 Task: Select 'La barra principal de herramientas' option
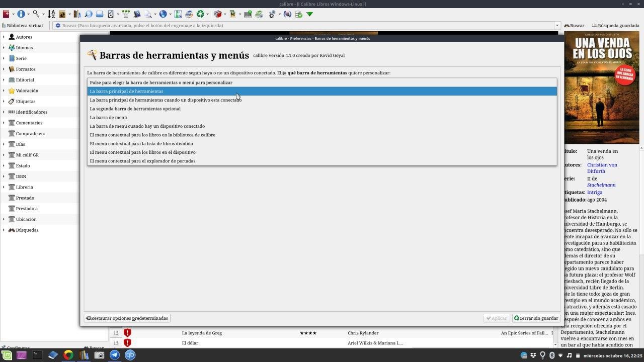coord(322,91)
